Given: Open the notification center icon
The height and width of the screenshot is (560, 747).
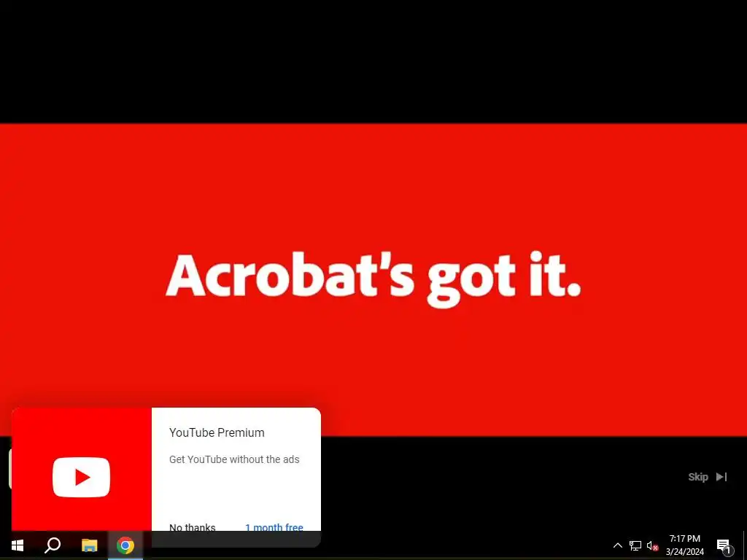Looking at the screenshot, I should click(724, 546).
